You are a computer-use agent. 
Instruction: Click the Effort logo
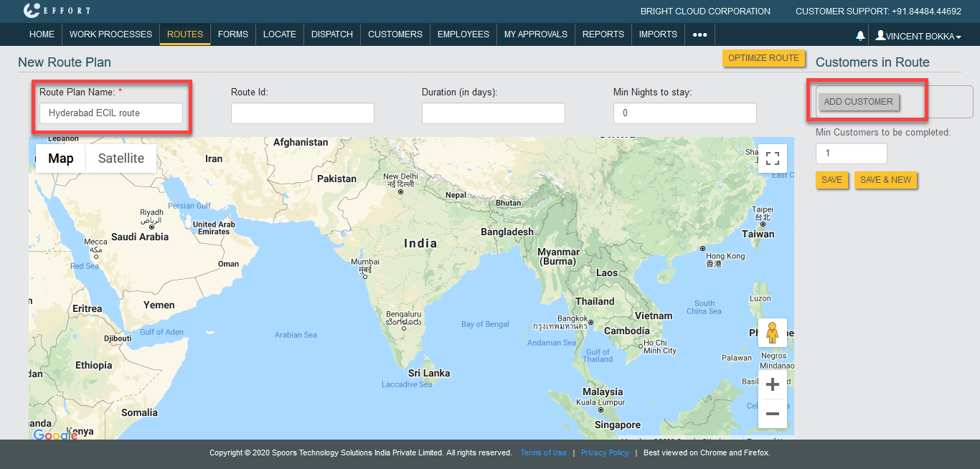coord(57,11)
